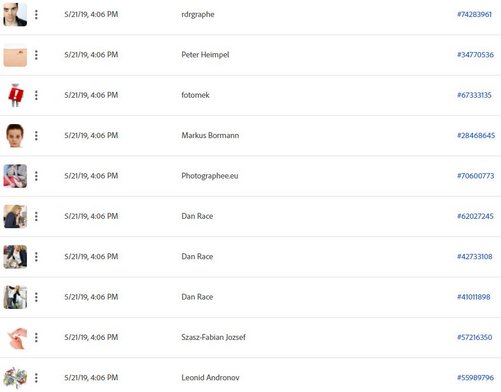Open the options menu for Markus Bormann

36,135
